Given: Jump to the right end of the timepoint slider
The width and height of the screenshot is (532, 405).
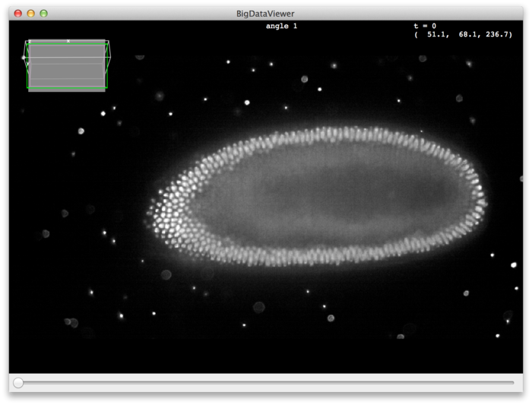Looking at the screenshot, I should [513, 382].
